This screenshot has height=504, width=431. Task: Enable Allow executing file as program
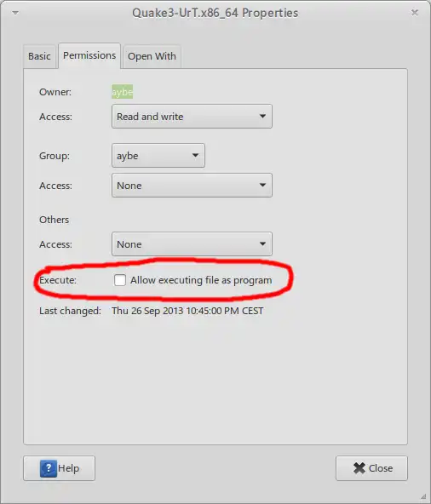(120, 280)
